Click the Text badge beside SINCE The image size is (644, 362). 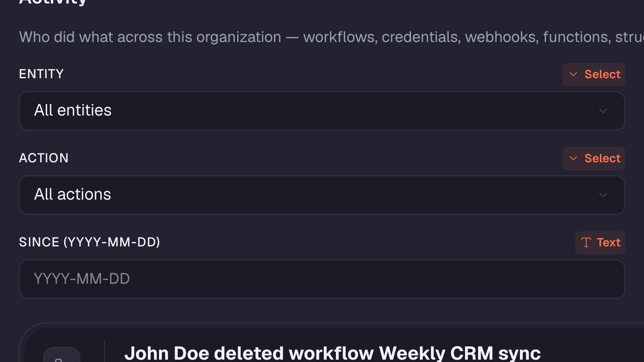point(600,243)
